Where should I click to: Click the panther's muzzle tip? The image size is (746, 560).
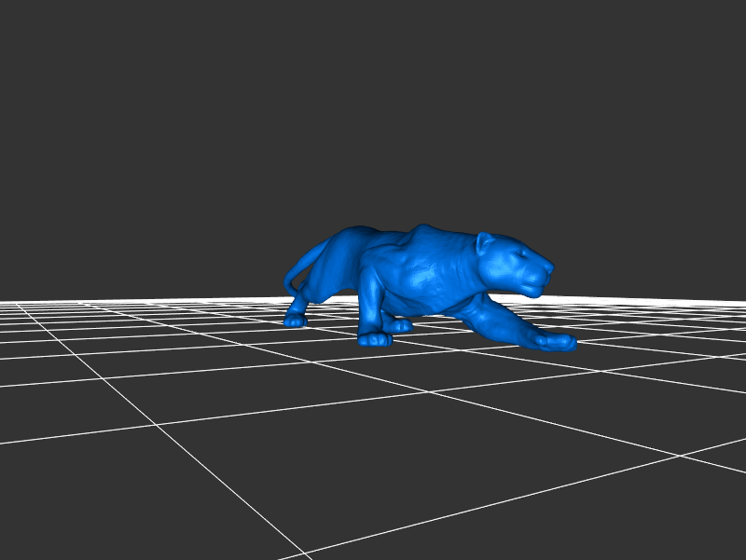547,271
